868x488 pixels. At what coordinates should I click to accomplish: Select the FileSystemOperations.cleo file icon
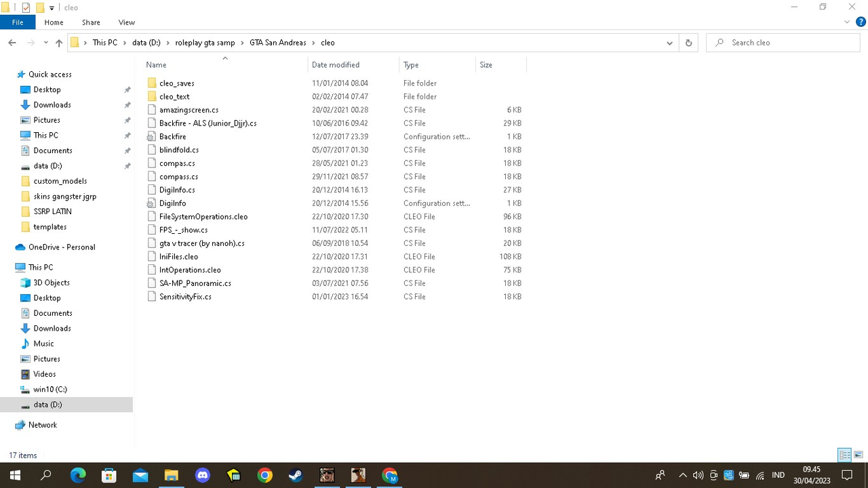[152, 217]
